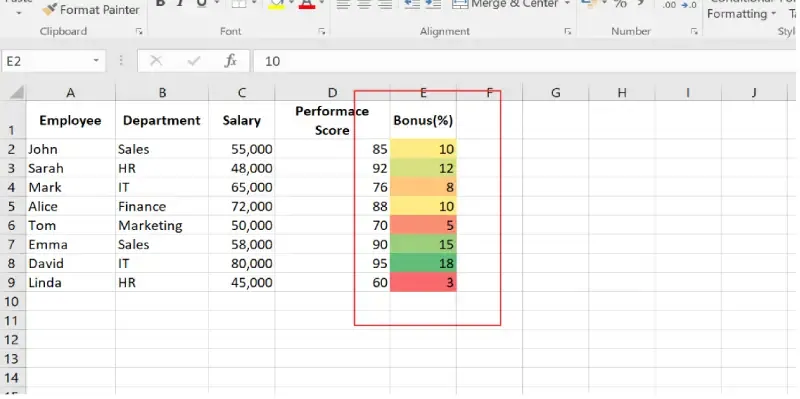This screenshot has width=800, height=399.
Task: Align cell text to the left
Action: click(343, 4)
